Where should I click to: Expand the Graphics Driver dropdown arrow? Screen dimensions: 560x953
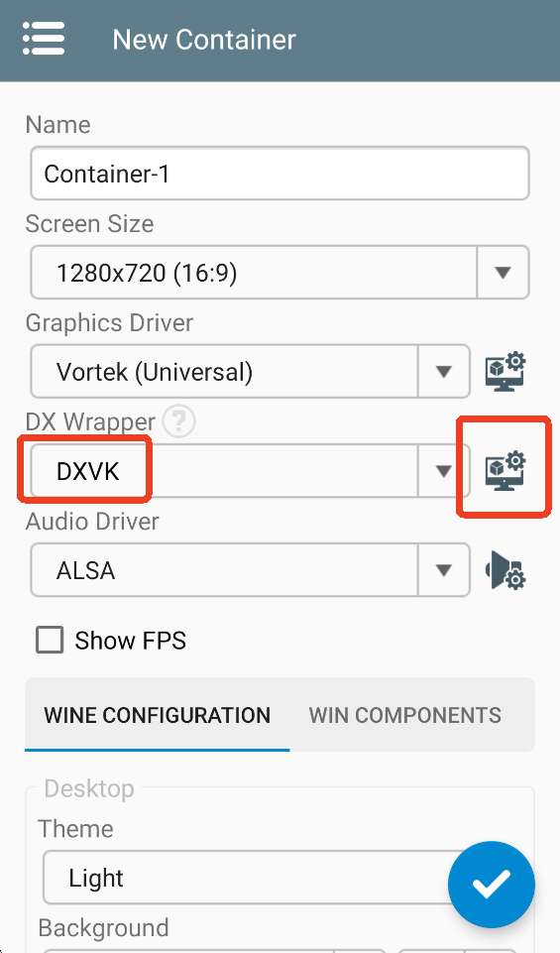pyautogui.click(x=443, y=371)
